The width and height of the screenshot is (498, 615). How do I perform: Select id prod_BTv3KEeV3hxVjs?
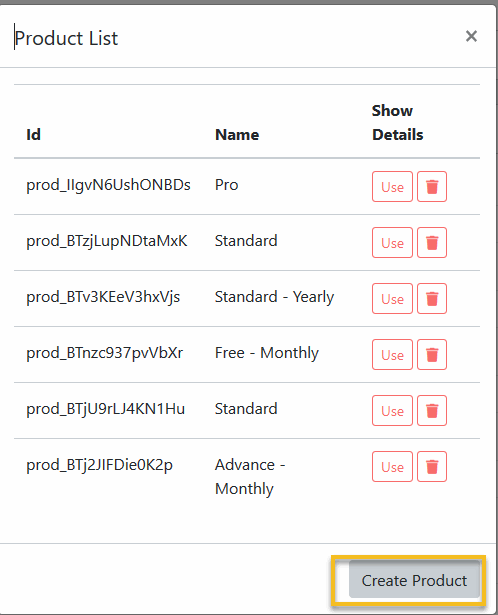[103, 297]
